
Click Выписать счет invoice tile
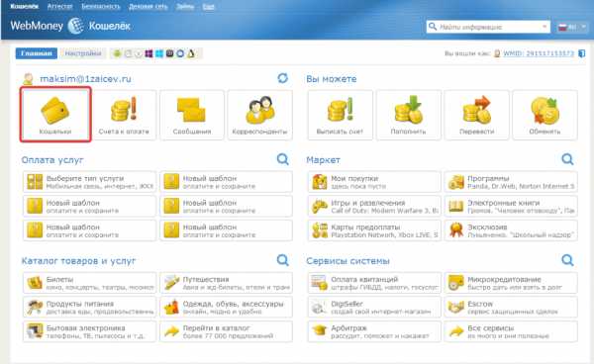pos(341,115)
